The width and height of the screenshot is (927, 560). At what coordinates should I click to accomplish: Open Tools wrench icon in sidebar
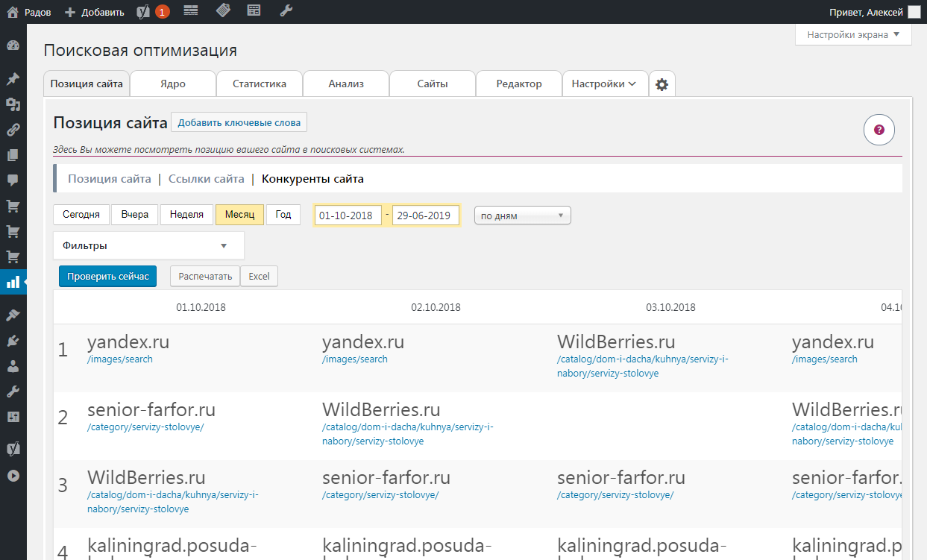pyautogui.click(x=13, y=391)
